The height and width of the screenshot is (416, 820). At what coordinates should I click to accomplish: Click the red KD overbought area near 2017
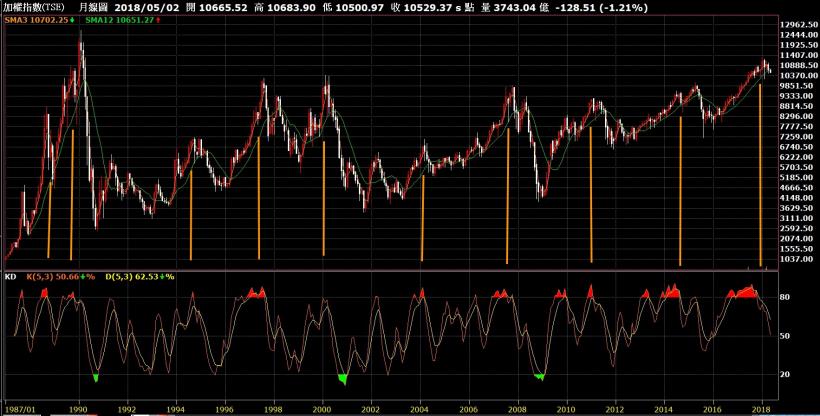(x=745, y=292)
